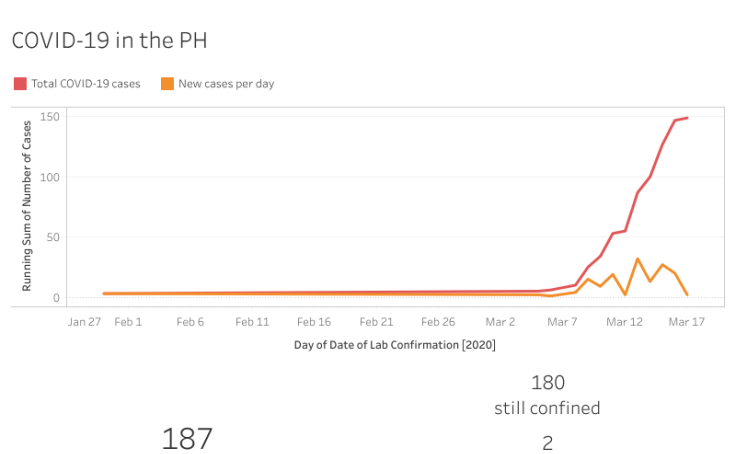Select the "New cases per day" legend label
The height and width of the screenshot is (454, 736).
click(x=226, y=84)
